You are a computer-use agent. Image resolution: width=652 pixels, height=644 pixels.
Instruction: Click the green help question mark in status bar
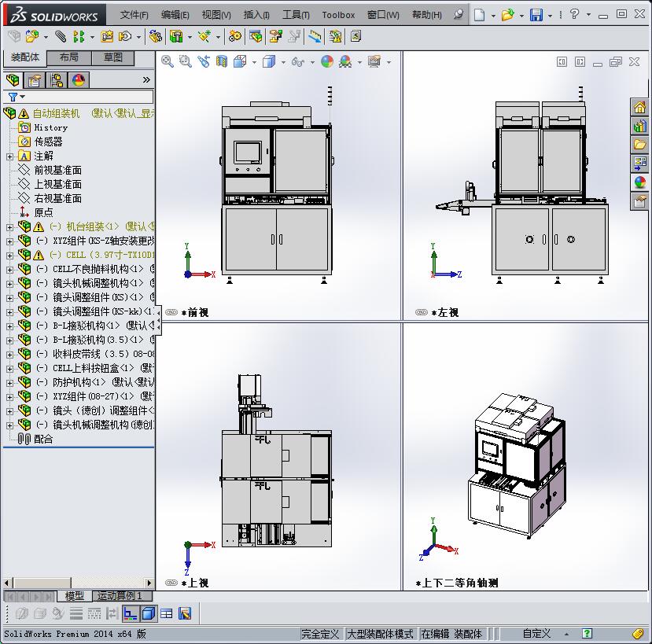coord(587,634)
